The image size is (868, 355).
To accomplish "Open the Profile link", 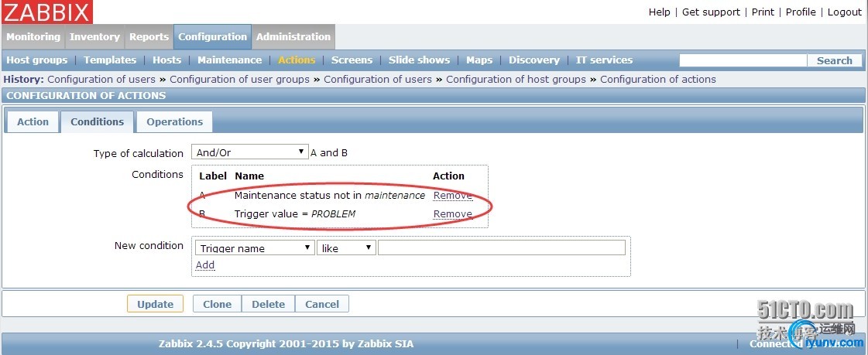I will coord(801,12).
